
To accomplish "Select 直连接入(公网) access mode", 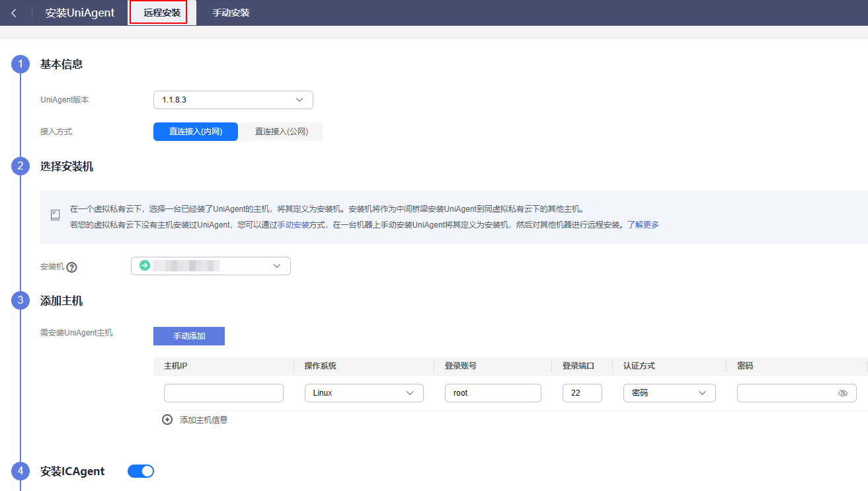I will point(282,132).
